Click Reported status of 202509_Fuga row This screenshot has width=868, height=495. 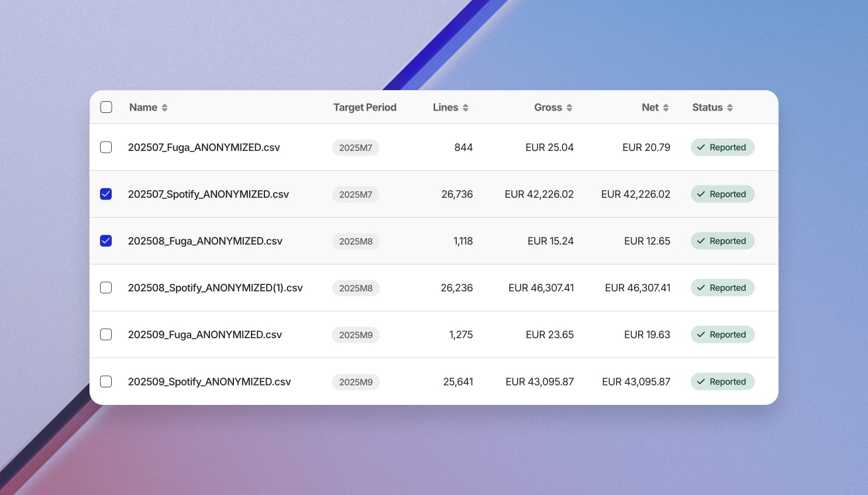point(722,335)
